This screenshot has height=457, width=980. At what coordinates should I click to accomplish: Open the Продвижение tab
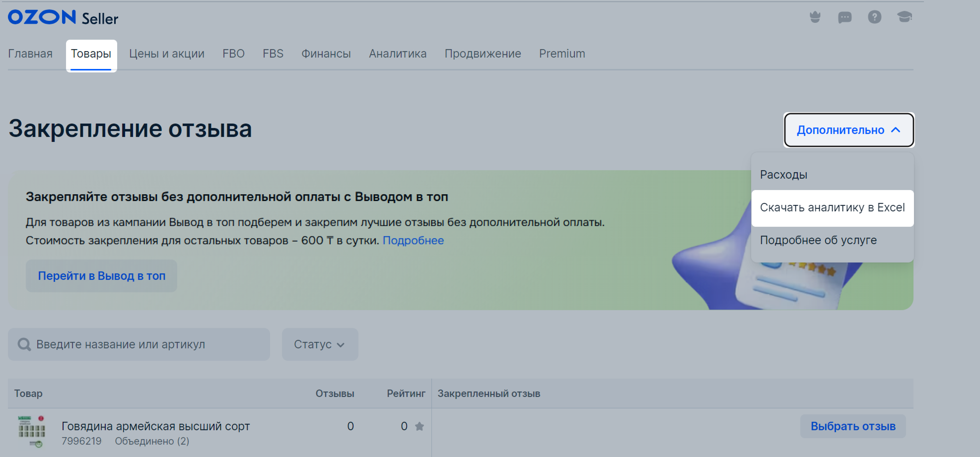click(x=483, y=54)
